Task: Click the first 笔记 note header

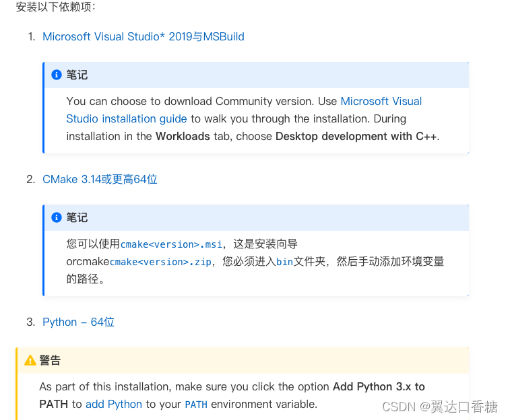Action: [257, 75]
